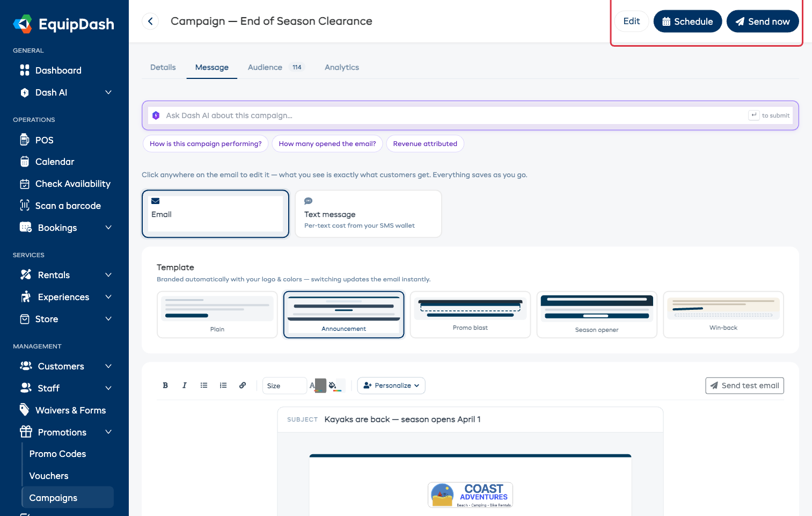Click the EquipDash logo
The width and height of the screenshot is (812, 516).
pos(63,24)
